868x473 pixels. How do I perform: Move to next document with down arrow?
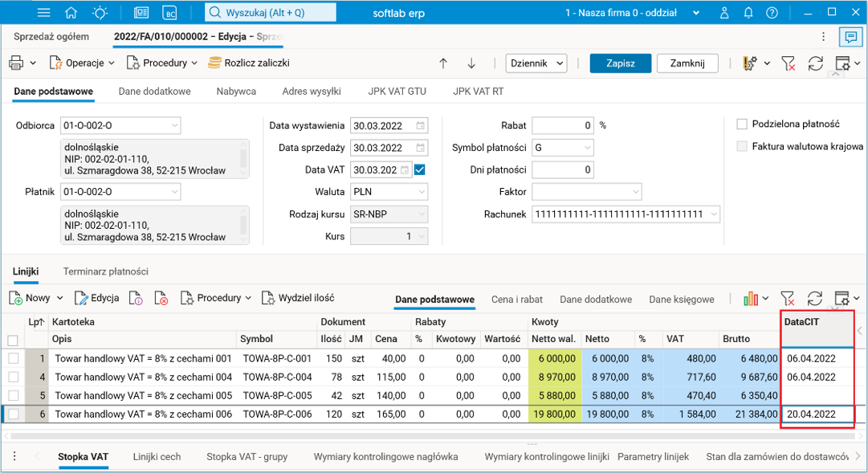pos(471,63)
